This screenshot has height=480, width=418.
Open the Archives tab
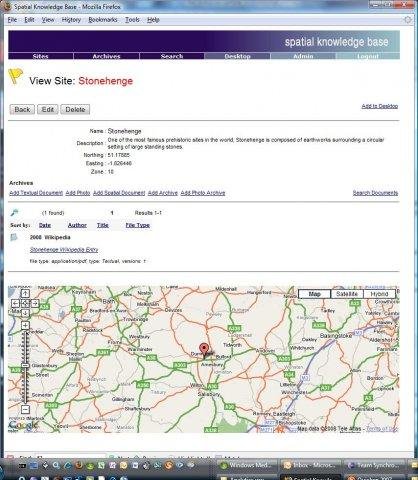[x=106, y=56]
